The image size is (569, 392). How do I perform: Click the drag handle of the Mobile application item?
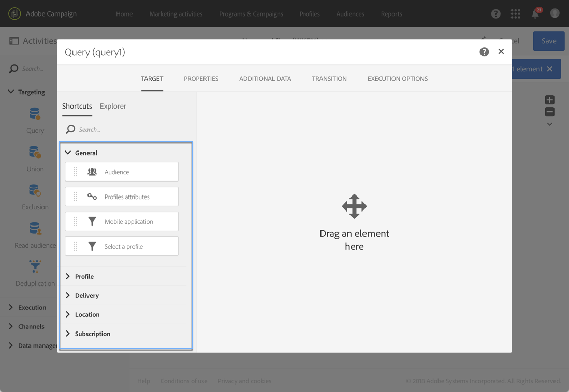75,221
